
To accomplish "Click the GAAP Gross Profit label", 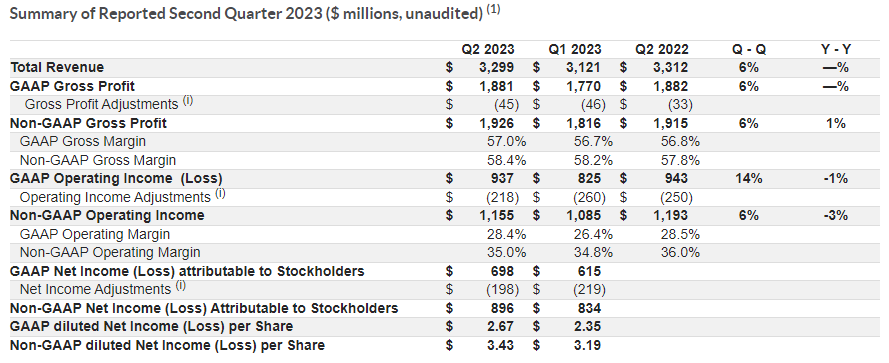I will point(73,86).
